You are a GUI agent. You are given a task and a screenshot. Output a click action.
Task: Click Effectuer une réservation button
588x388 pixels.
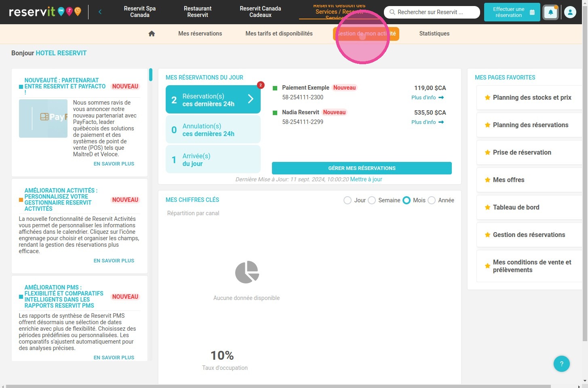pos(512,12)
